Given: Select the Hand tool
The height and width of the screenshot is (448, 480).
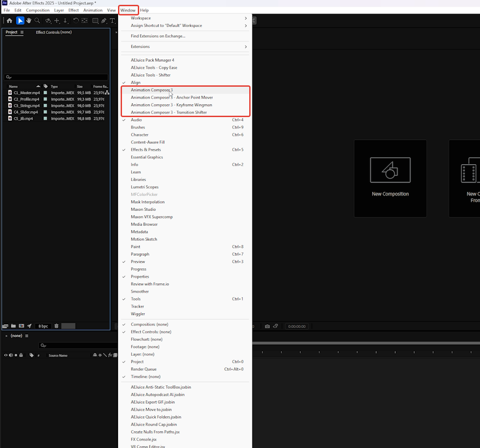Looking at the screenshot, I should pyautogui.click(x=29, y=21).
